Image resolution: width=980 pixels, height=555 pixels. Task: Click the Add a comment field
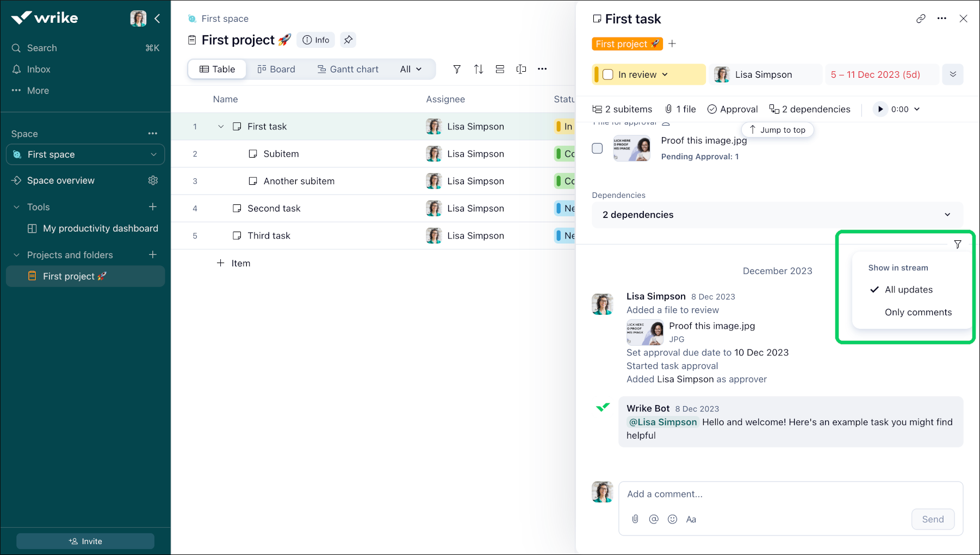pyautogui.click(x=791, y=494)
